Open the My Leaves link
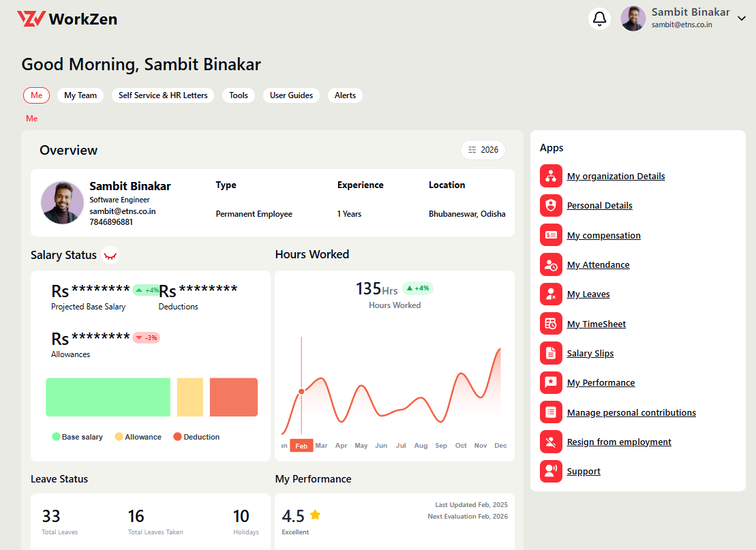 coord(588,294)
